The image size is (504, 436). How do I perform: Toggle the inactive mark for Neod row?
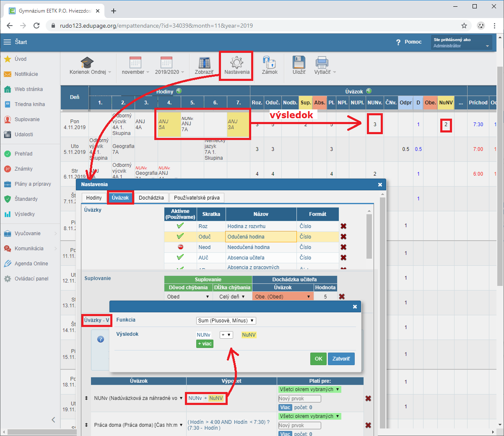click(x=180, y=247)
